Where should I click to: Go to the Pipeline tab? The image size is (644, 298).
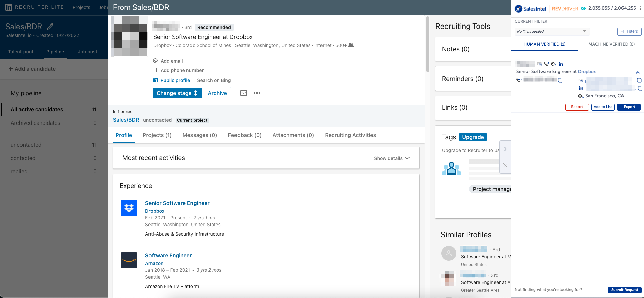pyautogui.click(x=55, y=52)
